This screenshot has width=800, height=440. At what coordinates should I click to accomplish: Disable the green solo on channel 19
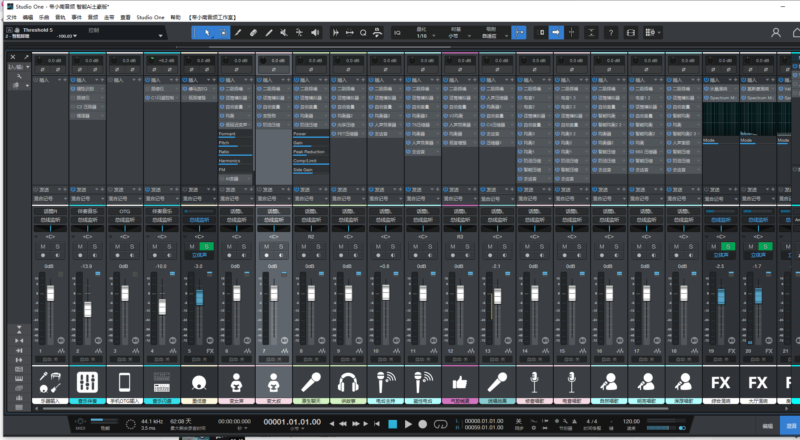click(x=728, y=247)
